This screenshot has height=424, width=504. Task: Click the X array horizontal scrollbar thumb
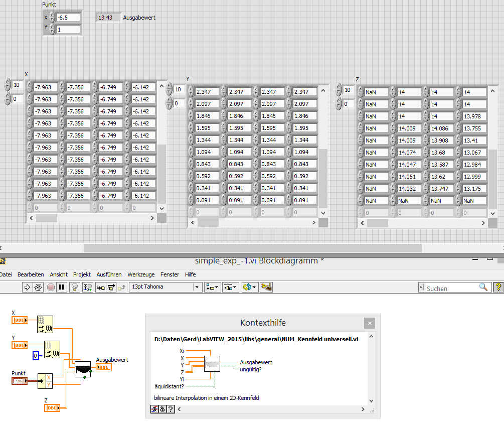coord(47,218)
